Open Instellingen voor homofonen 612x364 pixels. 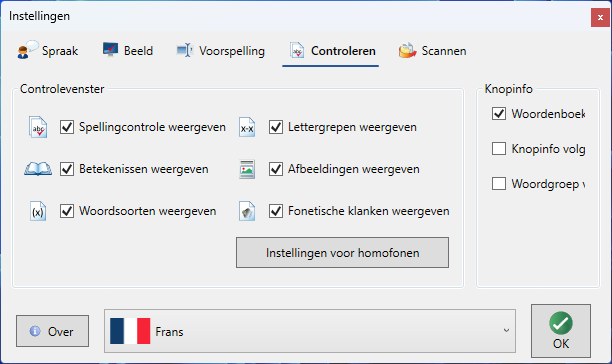coord(342,252)
